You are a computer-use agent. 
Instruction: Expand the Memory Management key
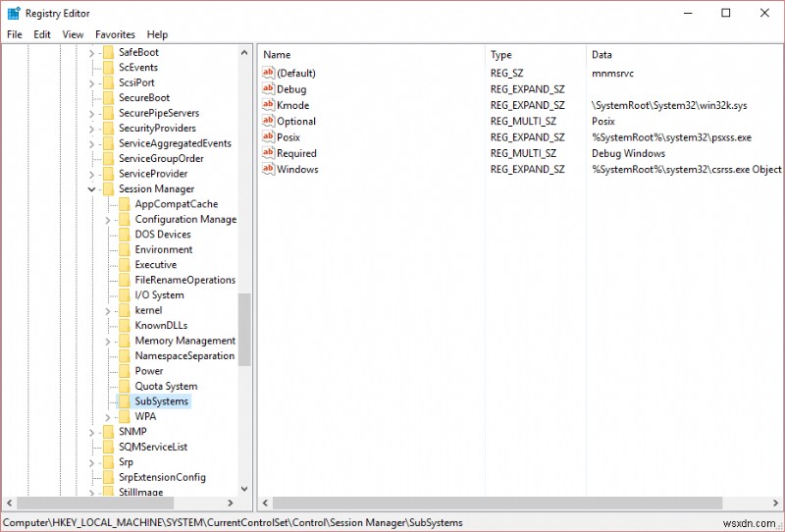pos(108,342)
